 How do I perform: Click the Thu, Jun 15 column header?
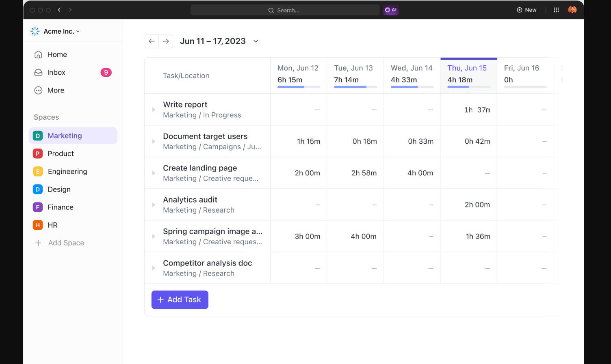point(469,75)
